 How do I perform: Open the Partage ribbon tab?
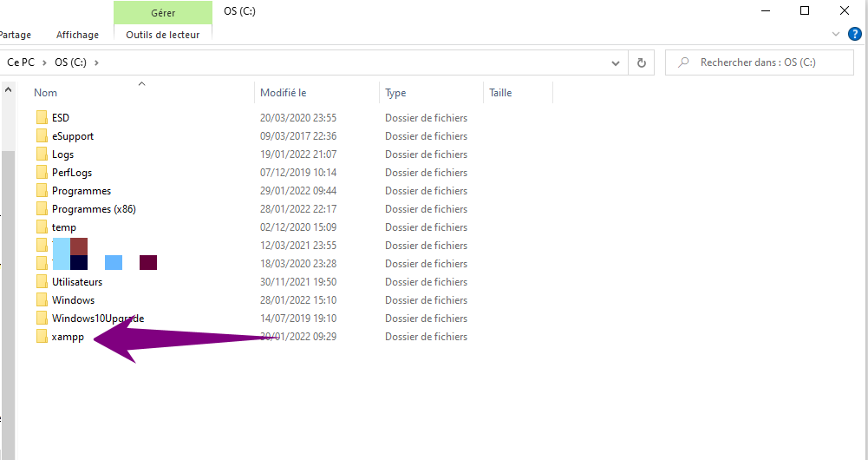click(15, 35)
